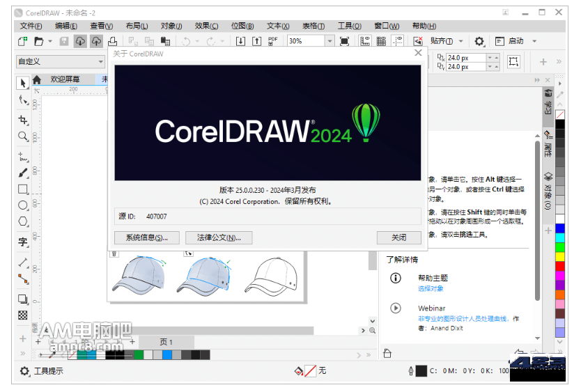Select the Artistic Media brush tool
The width and height of the screenshot is (581, 392).
(23, 173)
